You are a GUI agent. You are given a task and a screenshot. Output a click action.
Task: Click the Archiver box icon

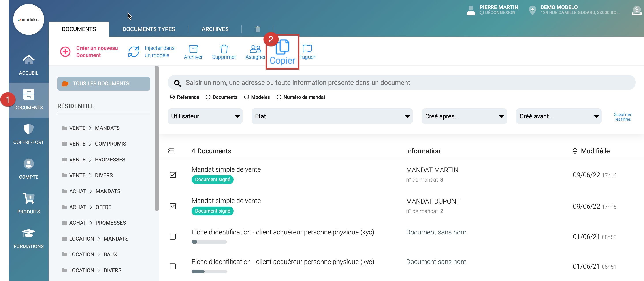(193, 49)
